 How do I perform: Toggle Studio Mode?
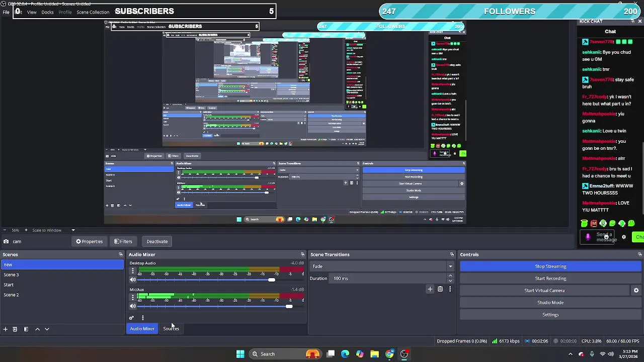point(550,303)
